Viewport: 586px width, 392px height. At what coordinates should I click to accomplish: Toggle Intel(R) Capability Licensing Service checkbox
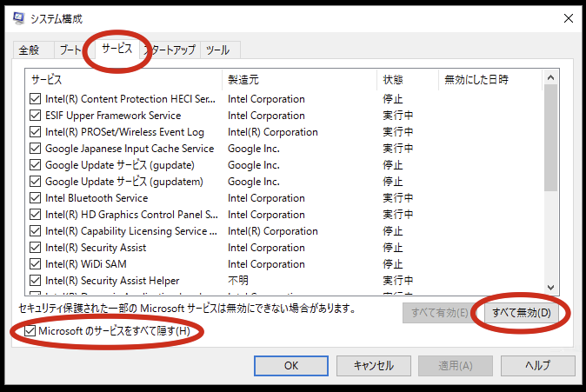pos(35,231)
